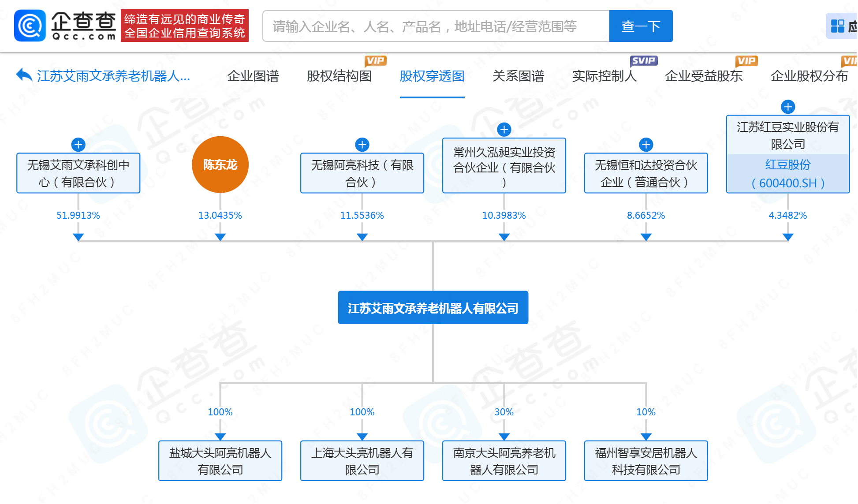Expand 无锡阿亮科技 plus icon
Image resolution: width=858 pixels, height=504 pixels.
coord(362,145)
